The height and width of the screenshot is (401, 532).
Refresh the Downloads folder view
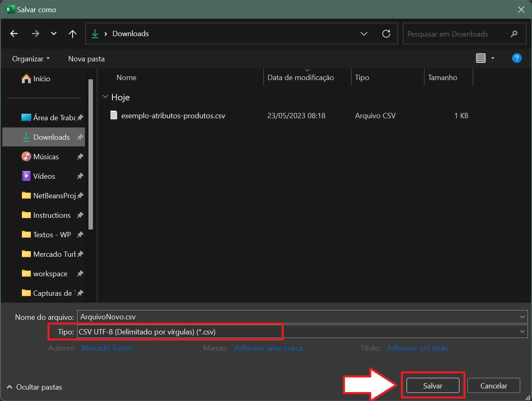(x=386, y=34)
